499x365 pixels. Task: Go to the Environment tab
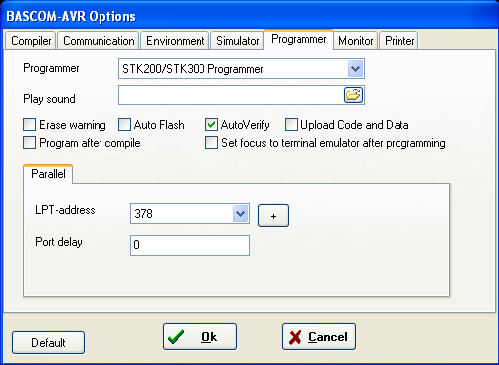coord(175,41)
